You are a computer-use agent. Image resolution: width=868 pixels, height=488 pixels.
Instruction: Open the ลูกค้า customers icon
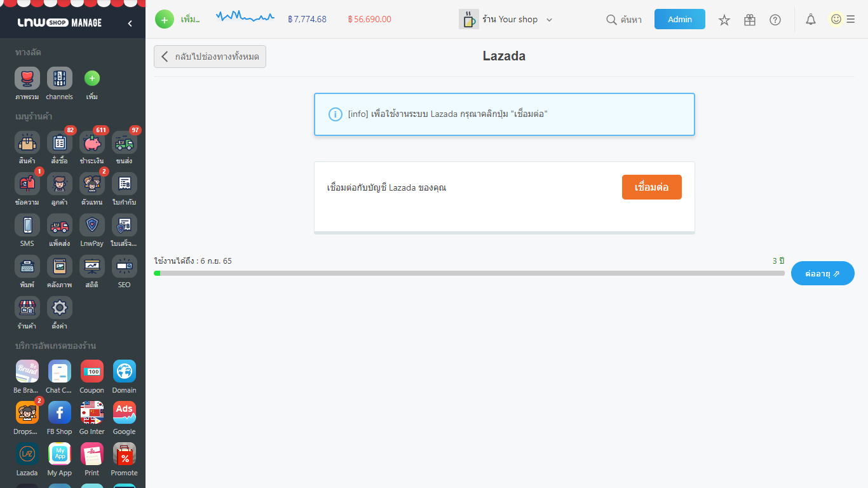click(60, 184)
